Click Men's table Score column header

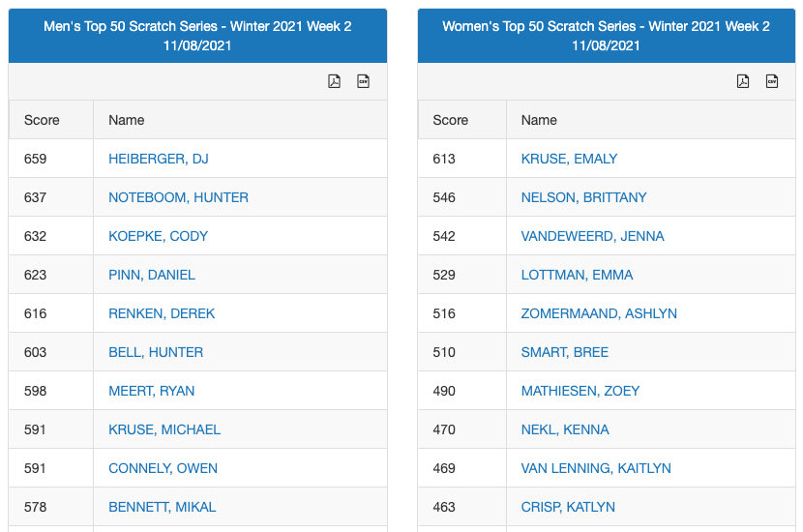click(x=42, y=120)
